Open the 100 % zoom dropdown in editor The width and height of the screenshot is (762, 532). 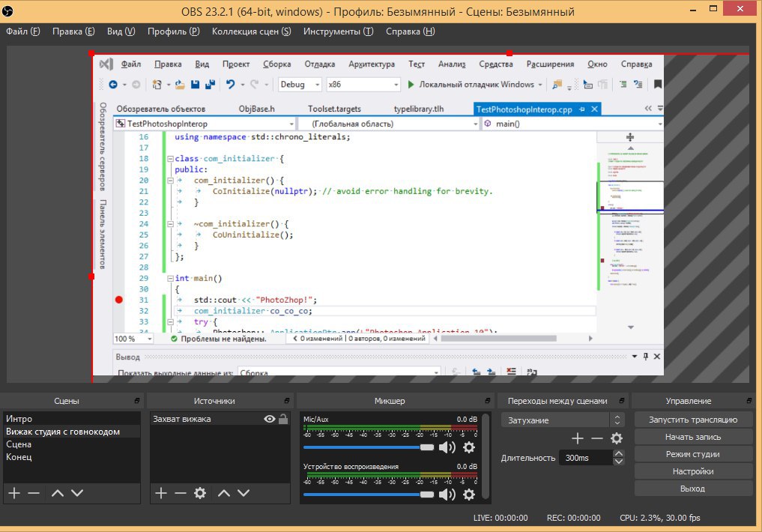coord(133,339)
